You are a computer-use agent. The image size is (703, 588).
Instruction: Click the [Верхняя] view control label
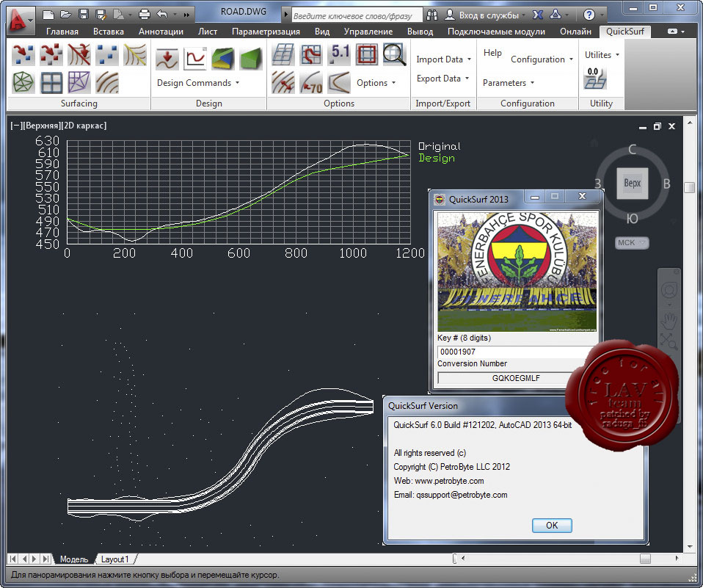pyautogui.click(x=41, y=126)
